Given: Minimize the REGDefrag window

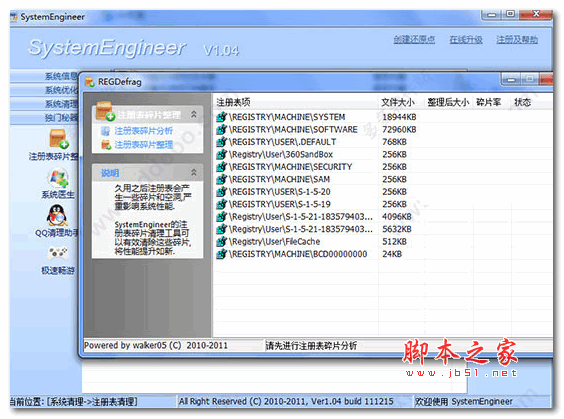Looking at the screenshot, I should pyautogui.click(x=511, y=79).
